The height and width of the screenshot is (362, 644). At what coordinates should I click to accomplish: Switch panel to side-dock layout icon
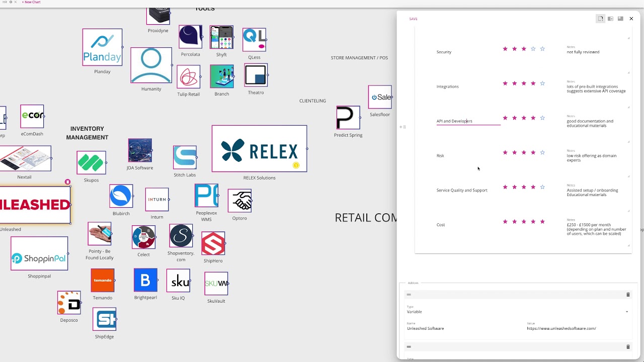(610, 19)
